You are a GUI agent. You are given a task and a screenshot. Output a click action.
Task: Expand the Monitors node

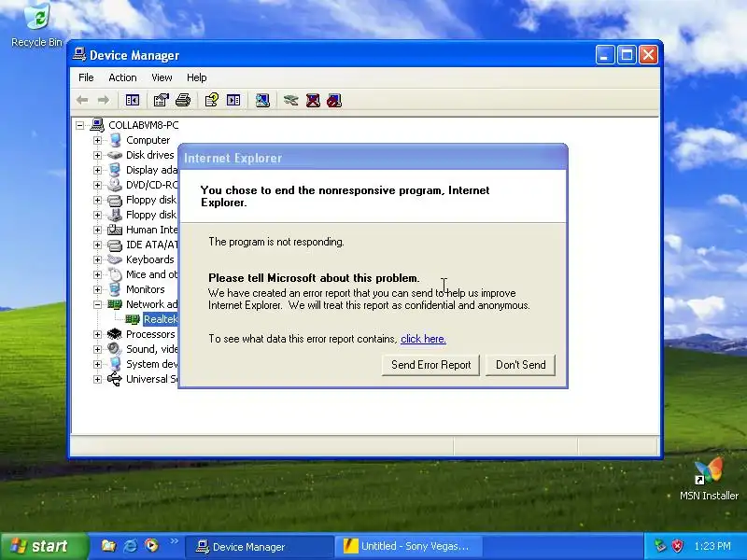(x=97, y=289)
